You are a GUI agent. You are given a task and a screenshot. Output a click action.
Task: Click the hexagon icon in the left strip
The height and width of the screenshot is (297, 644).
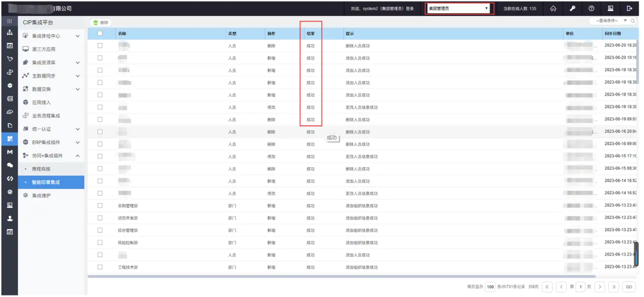[x=10, y=85]
